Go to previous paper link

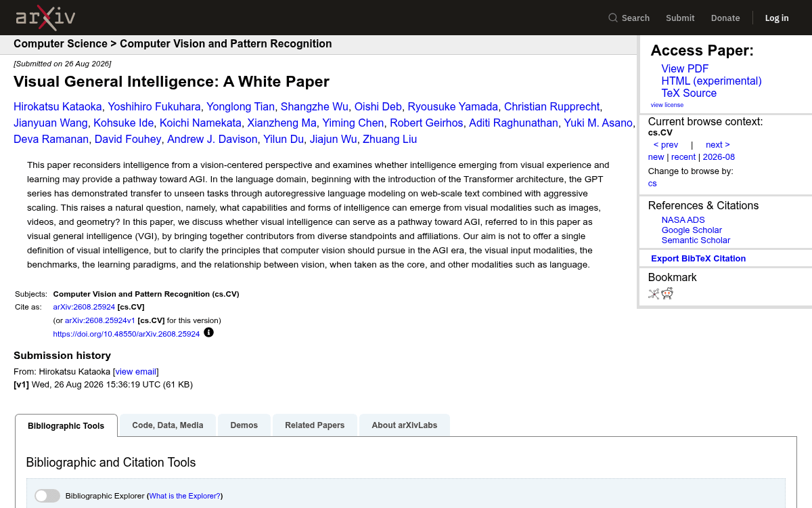coord(666,144)
